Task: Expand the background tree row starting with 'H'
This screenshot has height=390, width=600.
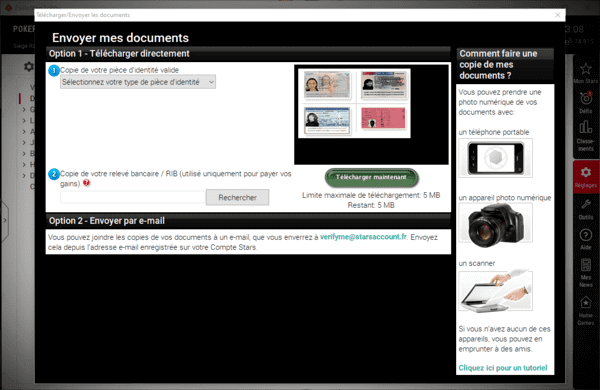Action: (x=24, y=165)
